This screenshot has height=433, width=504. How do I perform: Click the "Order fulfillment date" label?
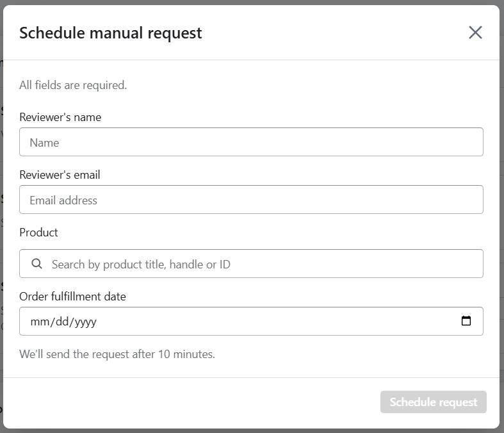(72, 297)
